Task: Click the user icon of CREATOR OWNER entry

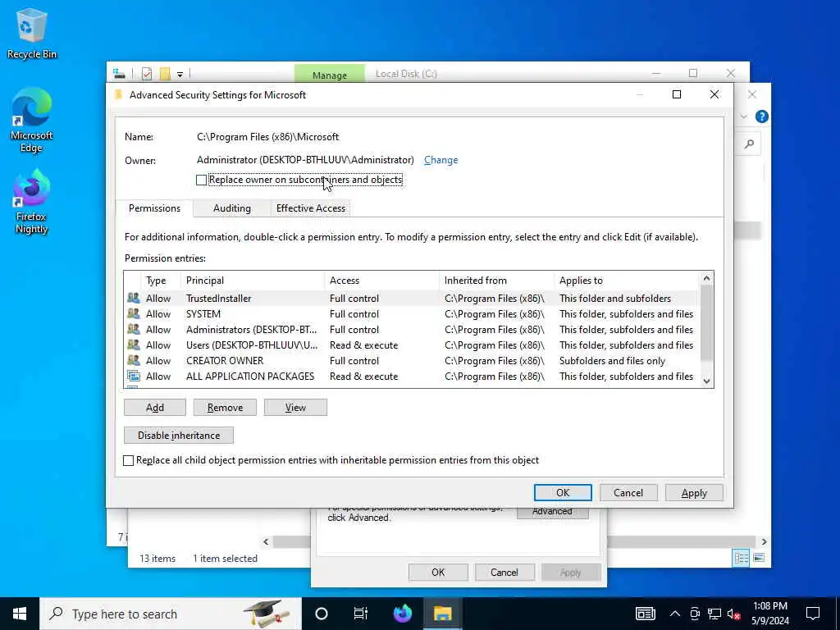Action: [134, 360]
